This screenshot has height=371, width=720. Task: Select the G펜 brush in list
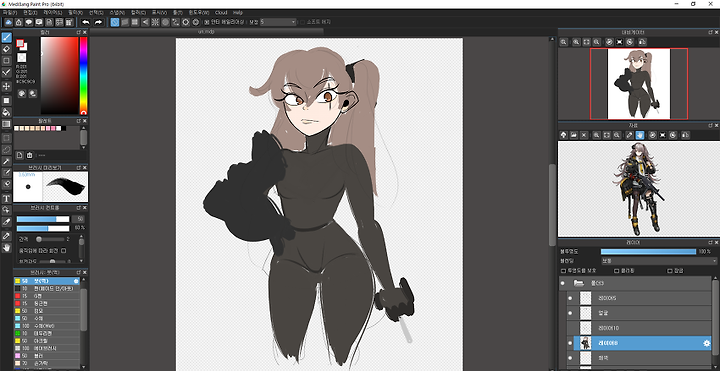(47, 296)
